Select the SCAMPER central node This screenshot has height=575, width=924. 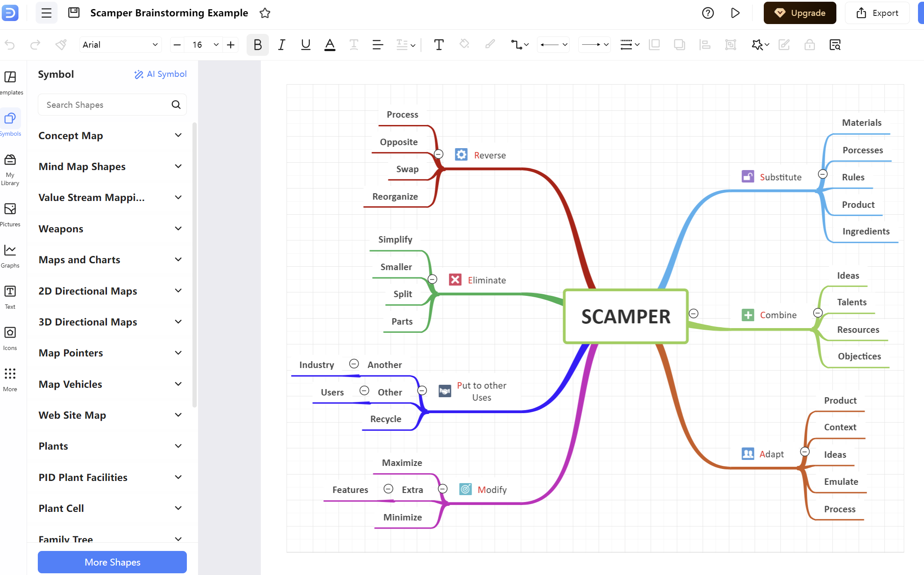pyautogui.click(x=625, y=316)
